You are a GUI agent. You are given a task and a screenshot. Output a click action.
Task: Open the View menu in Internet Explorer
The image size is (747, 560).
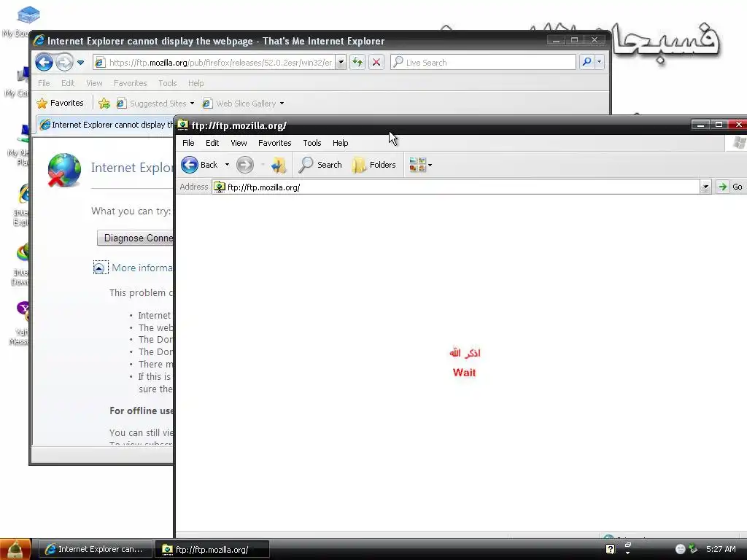[x=94, y=83]
